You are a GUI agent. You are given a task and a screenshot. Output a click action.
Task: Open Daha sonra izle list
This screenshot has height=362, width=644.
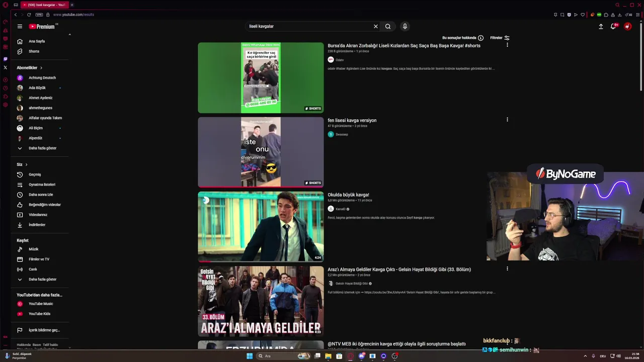(x=40, y=195)
